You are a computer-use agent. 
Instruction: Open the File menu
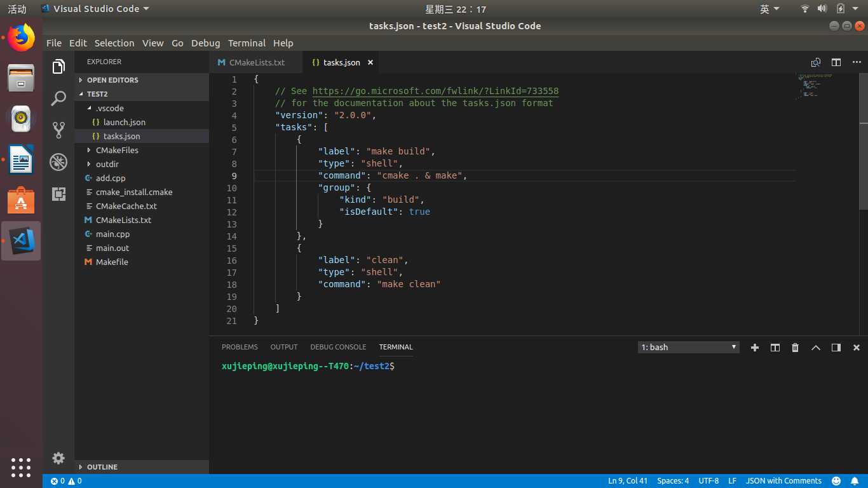(x=54, y=43)
